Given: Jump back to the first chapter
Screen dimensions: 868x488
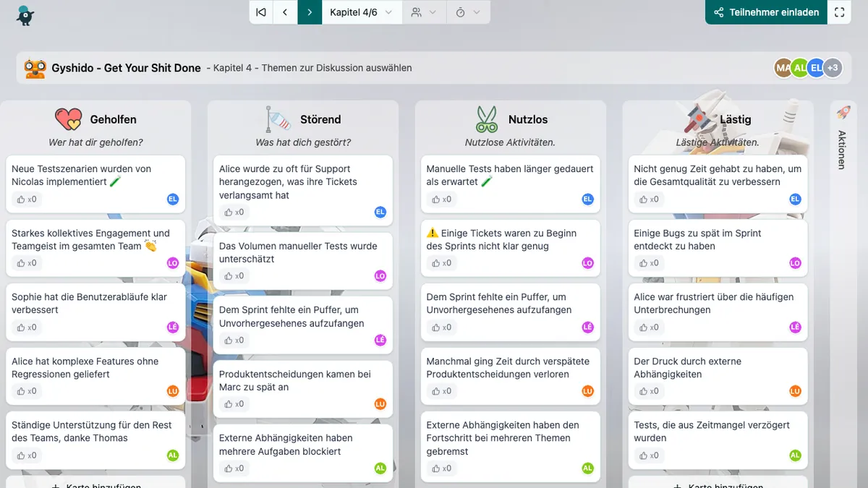Looking at the screenshot, I should tap(261, 12).
